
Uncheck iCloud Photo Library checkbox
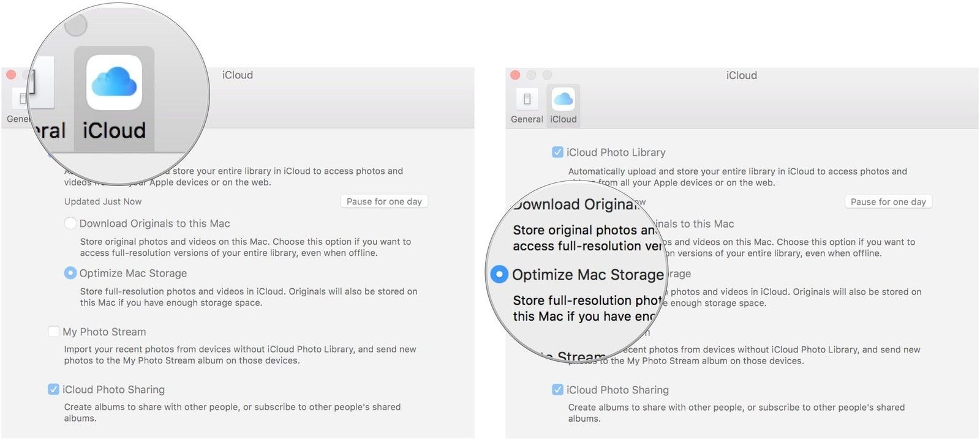pos(557,152)
